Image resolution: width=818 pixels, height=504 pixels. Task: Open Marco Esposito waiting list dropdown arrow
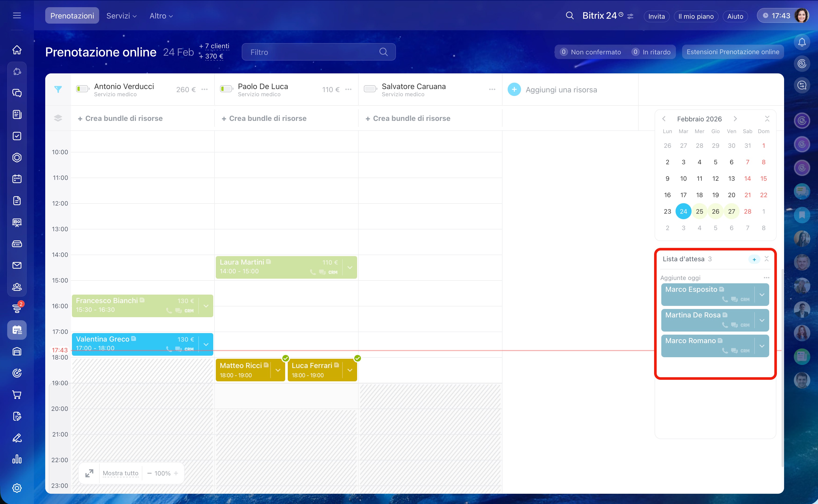tap(762, 295)
